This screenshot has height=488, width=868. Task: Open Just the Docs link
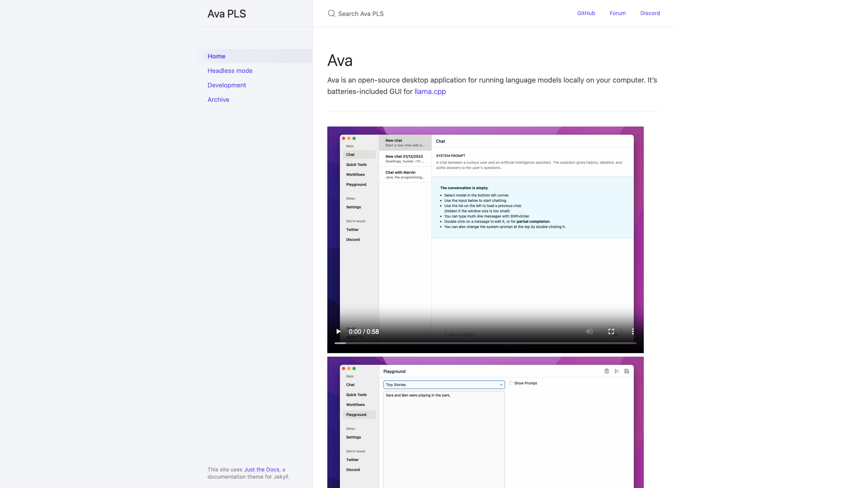point(262,470)
